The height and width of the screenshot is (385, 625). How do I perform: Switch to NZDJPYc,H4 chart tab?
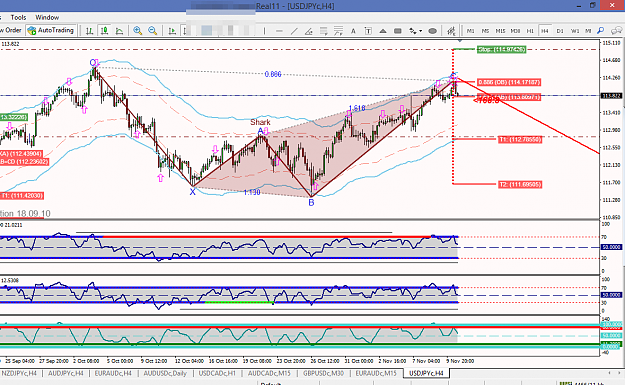19,373
